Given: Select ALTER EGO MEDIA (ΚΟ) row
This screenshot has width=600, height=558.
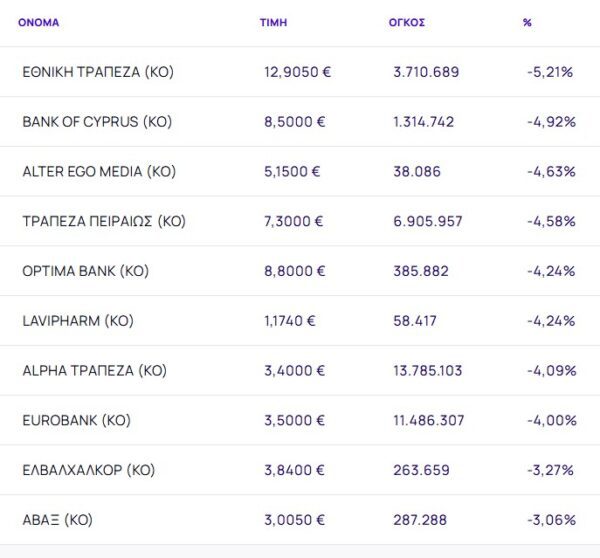Looking at the screenshot, I should pyautogui.click(x=99, y=171).
